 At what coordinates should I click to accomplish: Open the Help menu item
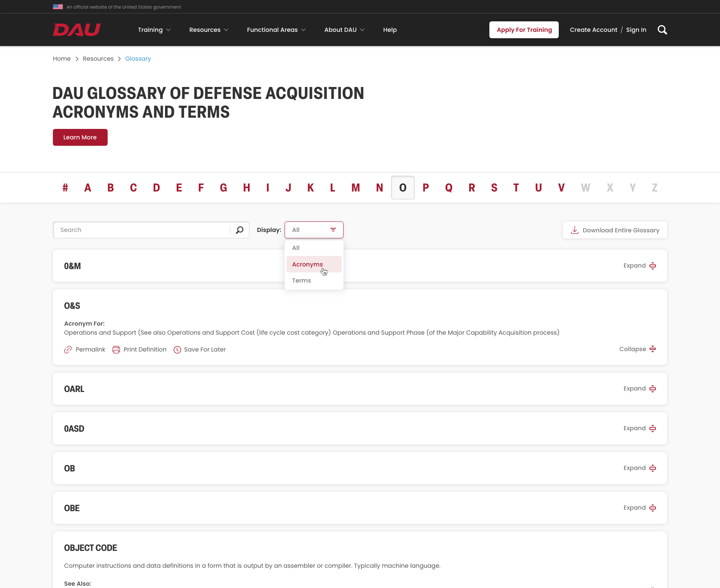(x=390, y=30)
